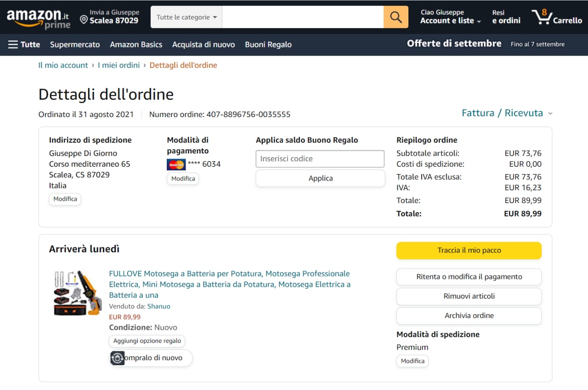Open the I miei ordini breadcrumb link

119,65
